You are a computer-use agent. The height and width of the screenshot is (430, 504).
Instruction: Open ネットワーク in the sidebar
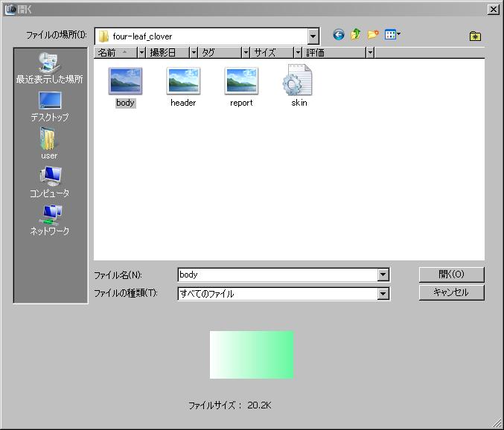[x=49, y=220]
